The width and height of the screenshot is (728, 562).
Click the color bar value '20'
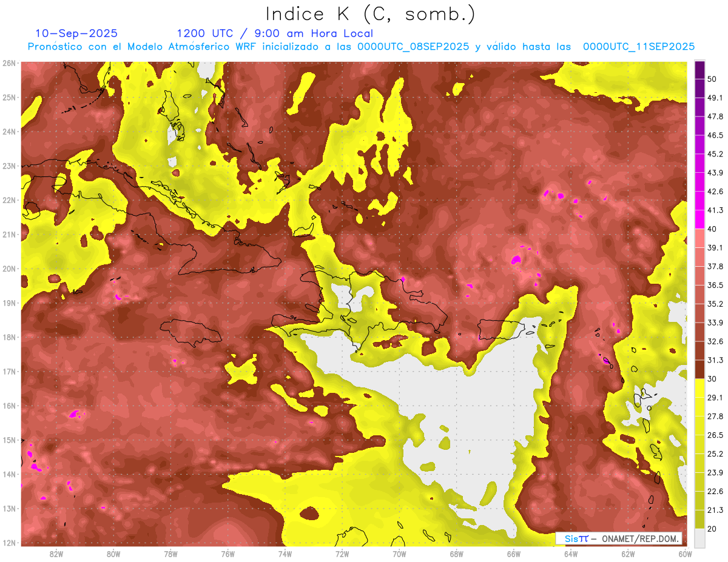pos(712,529)
